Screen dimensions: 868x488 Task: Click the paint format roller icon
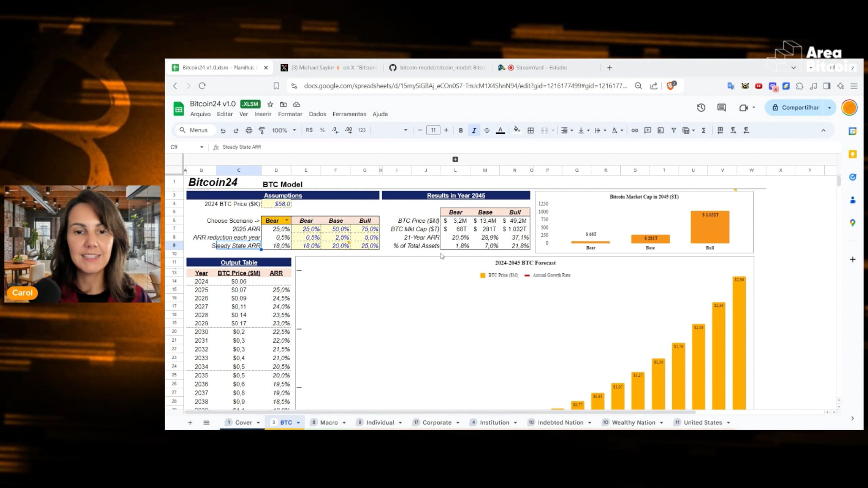(261, 130)
